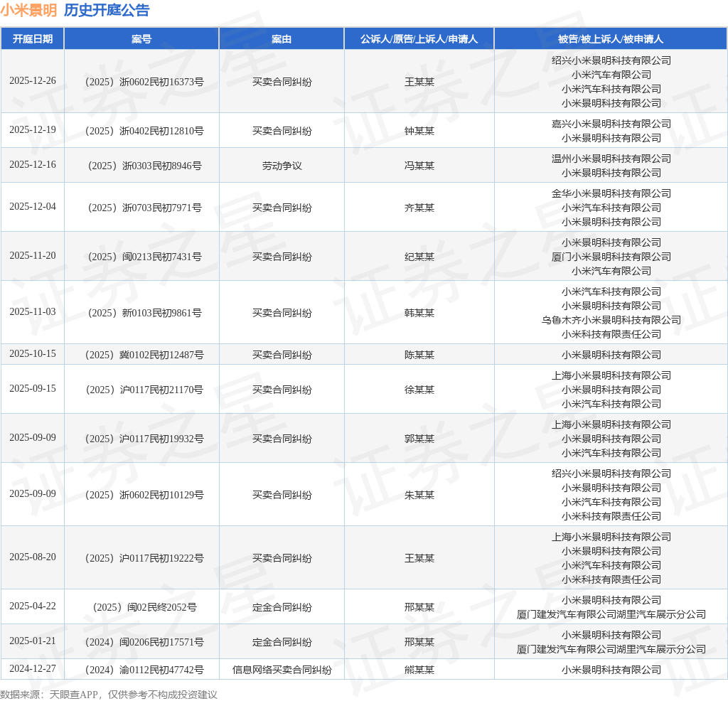Click plaintiff 陈某某

click(419, 355)
